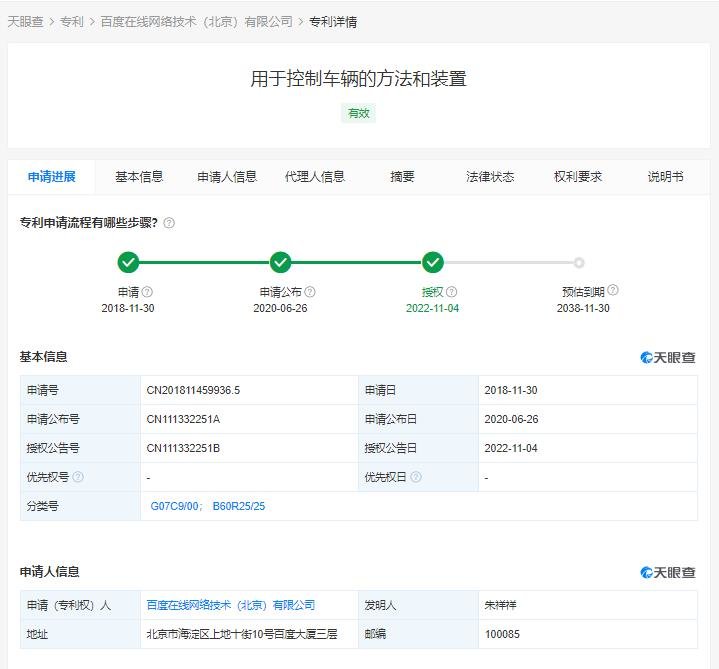The height and width of the screenshot is (669, 719).
Task: Click the 有效 status badge
Action: point(359,113)
